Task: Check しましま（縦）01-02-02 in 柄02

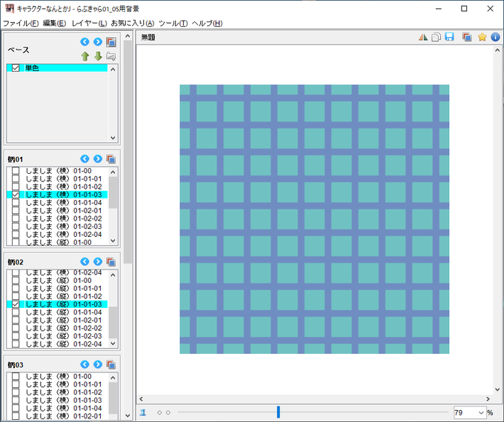Action: (16, 328)
